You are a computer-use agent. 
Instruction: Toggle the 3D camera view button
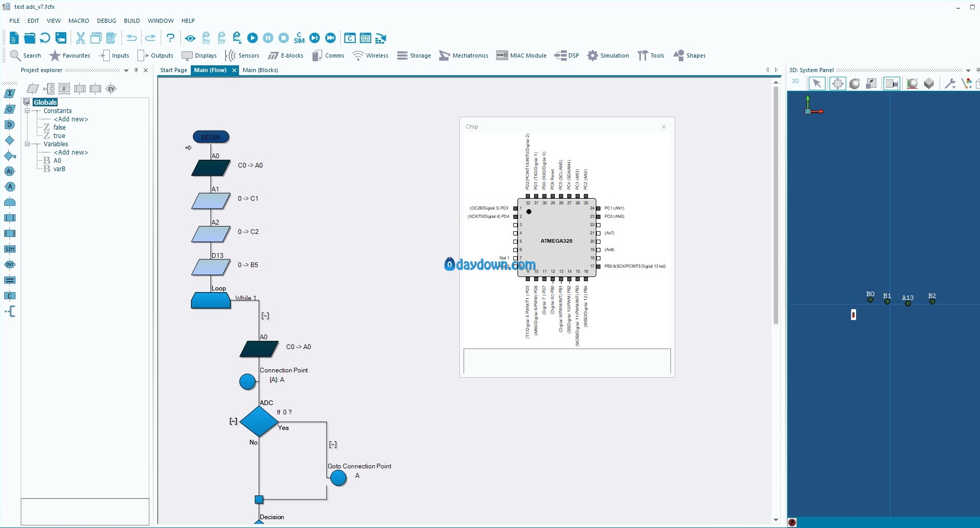click(891, 84)
